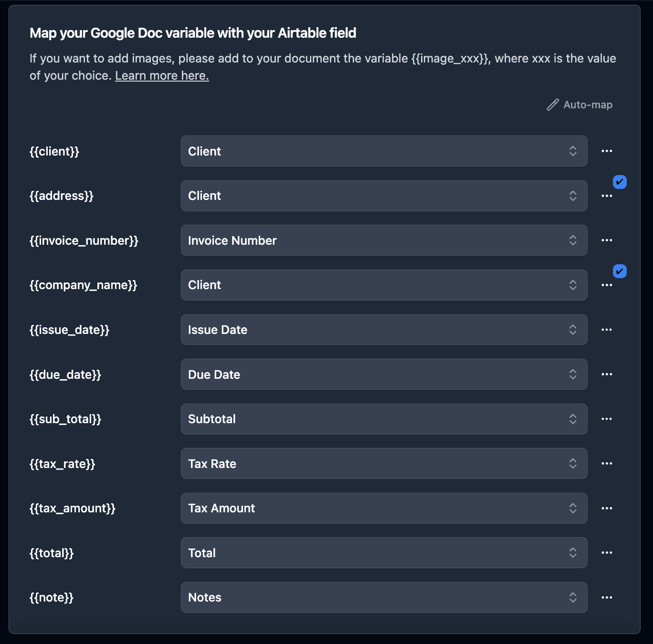This screenshot has width=653, height=644.
Task: Click the three-dot menu beside Notes
Action: pyautogui.click(x=607, y=598)
